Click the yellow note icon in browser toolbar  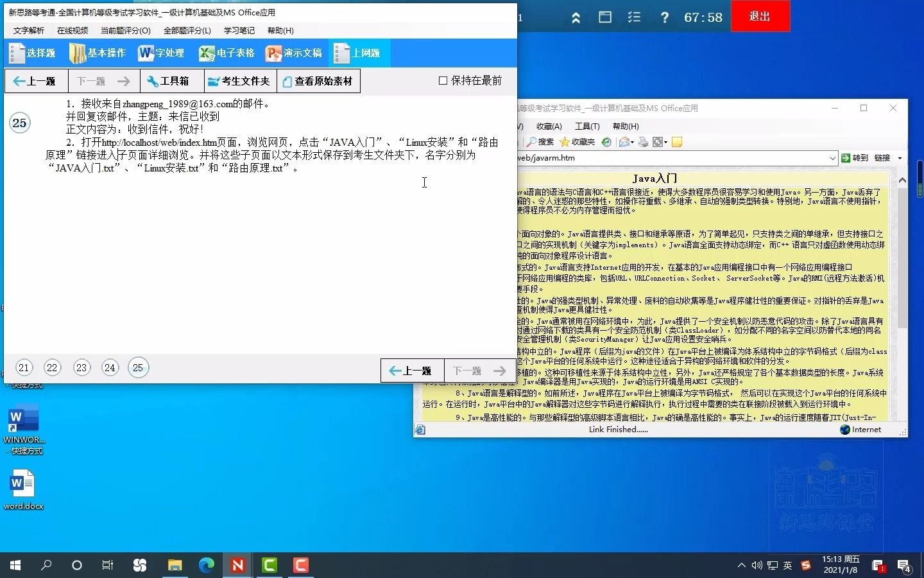tap(676, 142)
